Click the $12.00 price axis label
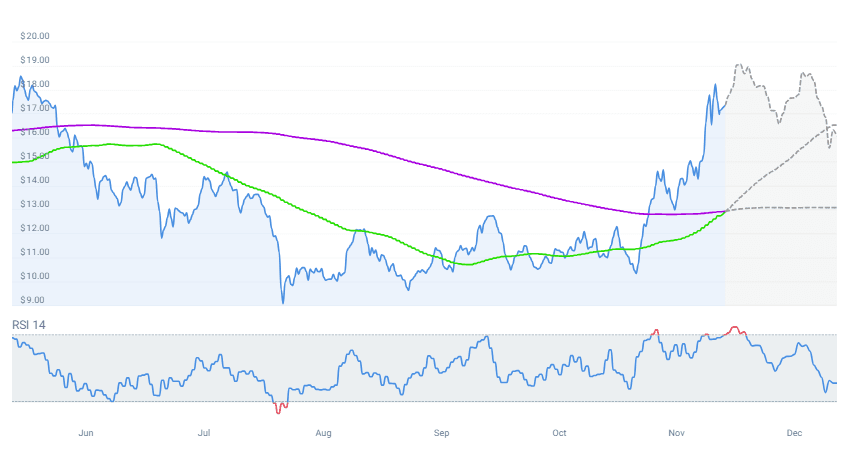Image resolution: width=852 pixels, height=451 pixels. (35, 228)
